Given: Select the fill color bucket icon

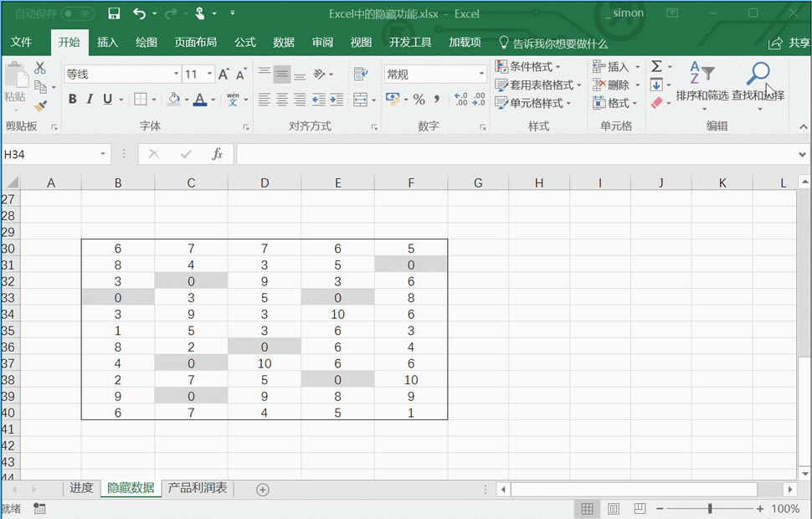Looking at the screenshot, I should (172, 100).
